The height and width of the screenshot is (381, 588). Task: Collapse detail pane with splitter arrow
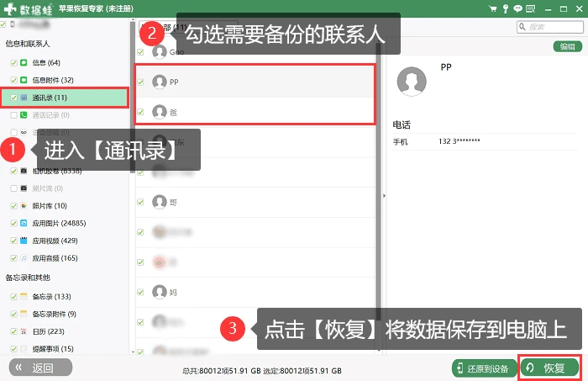coord(384,196)
